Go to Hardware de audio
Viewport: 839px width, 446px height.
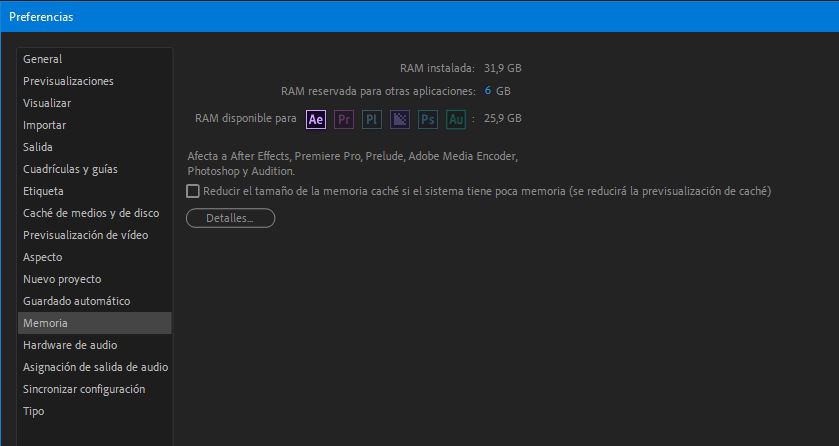[x=95, y=345]
